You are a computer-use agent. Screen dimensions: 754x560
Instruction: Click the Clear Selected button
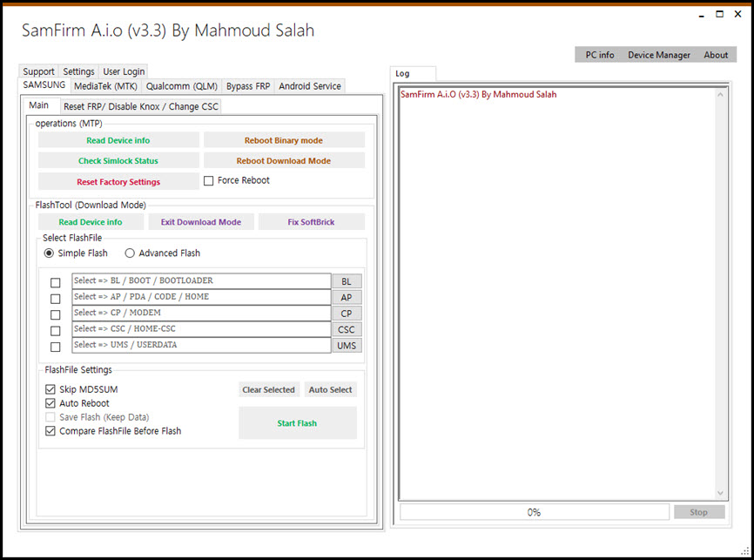point(269,389)
